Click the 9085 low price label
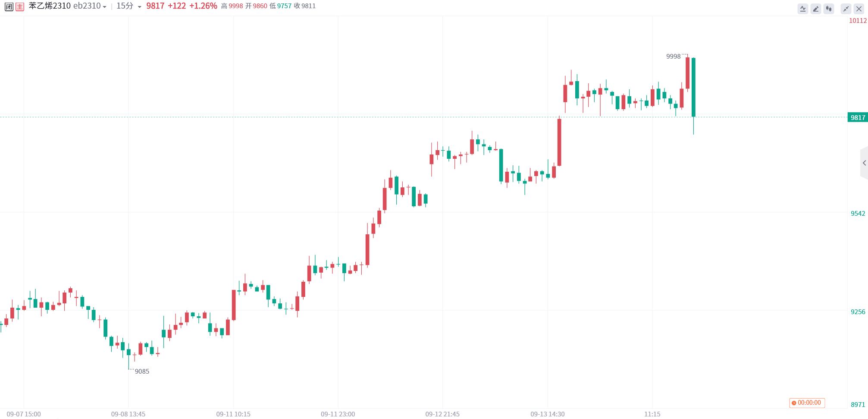The width and height of the screenshot is (868, 419). pos(142,372)
